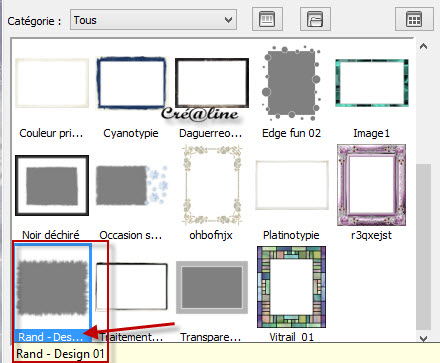Select the Rand - Design 01 frame
This screenshot has width=440, height=363.
coord(53,287)
